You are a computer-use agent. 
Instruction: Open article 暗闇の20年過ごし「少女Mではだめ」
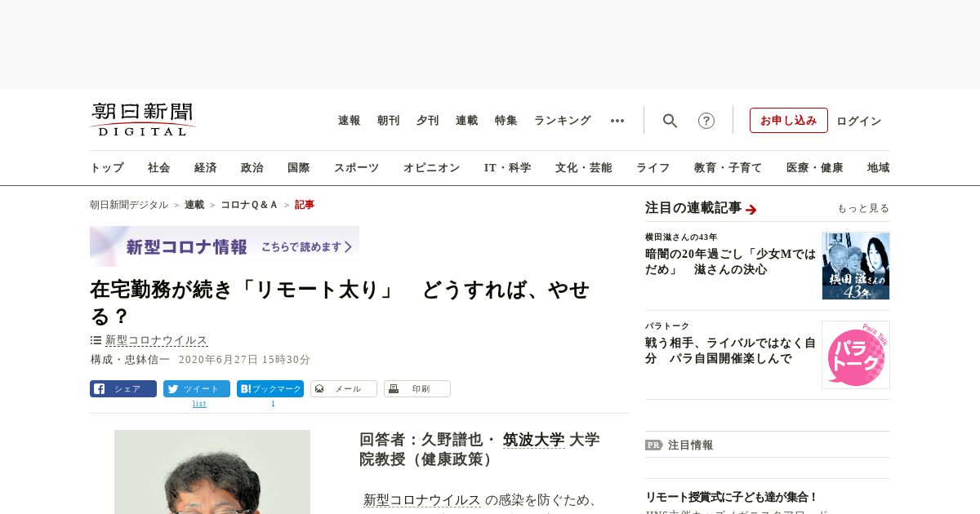point(730,261)
